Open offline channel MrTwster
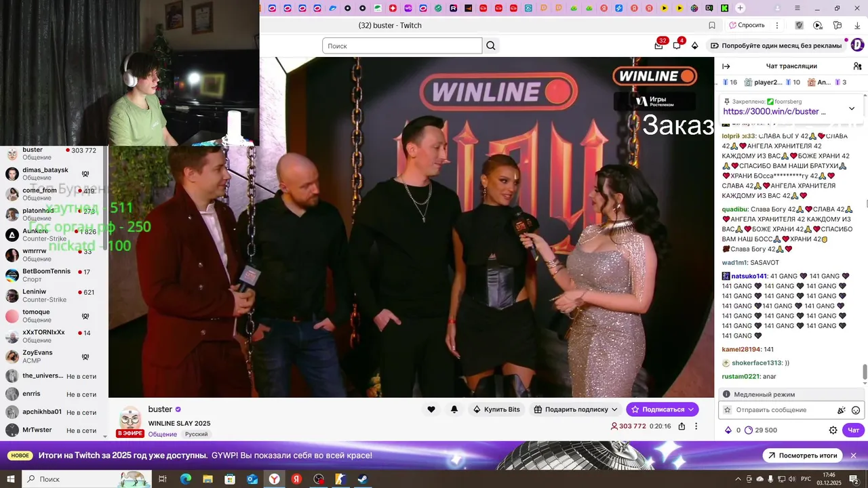The width and height of the screenshot is (868, 488). 53,430
